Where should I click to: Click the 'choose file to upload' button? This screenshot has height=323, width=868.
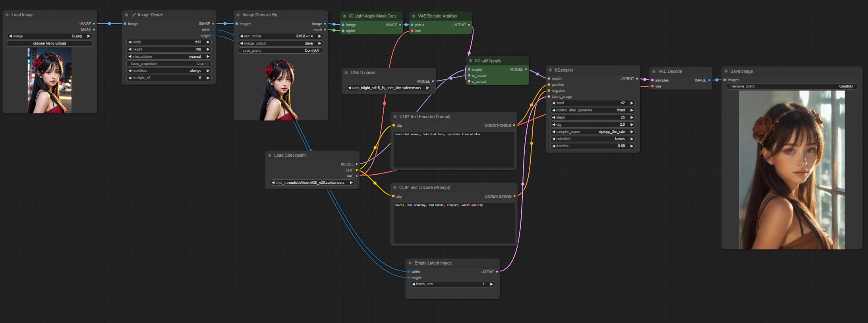(x=50, y=43)
